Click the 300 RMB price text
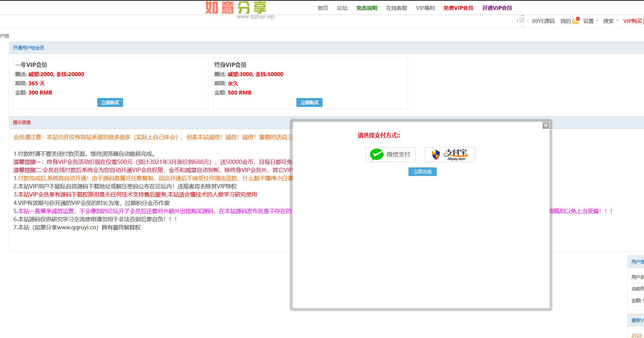 click(40, 93)
